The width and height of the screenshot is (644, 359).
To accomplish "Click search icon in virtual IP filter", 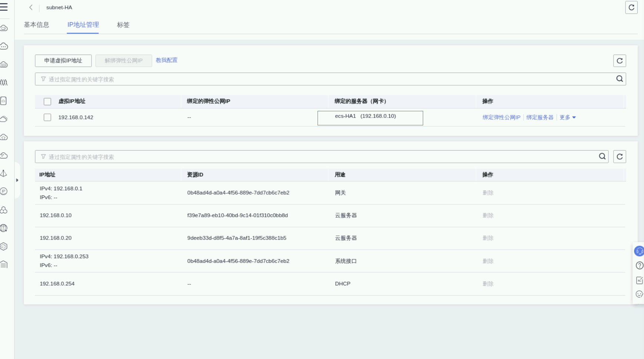I will click(619, 79).
